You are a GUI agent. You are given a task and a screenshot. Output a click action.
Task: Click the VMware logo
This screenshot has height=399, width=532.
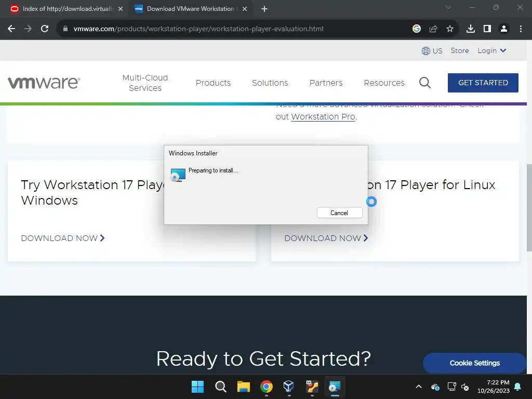44,83
